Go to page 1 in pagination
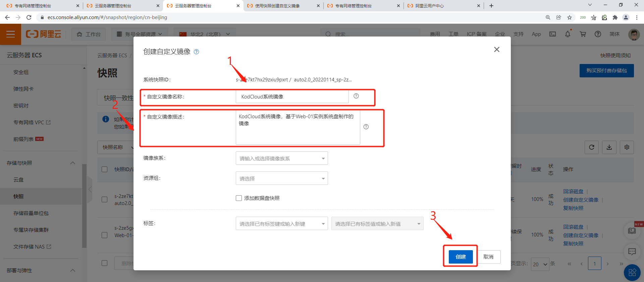644x282 pixels. click(x=595, y=264)
